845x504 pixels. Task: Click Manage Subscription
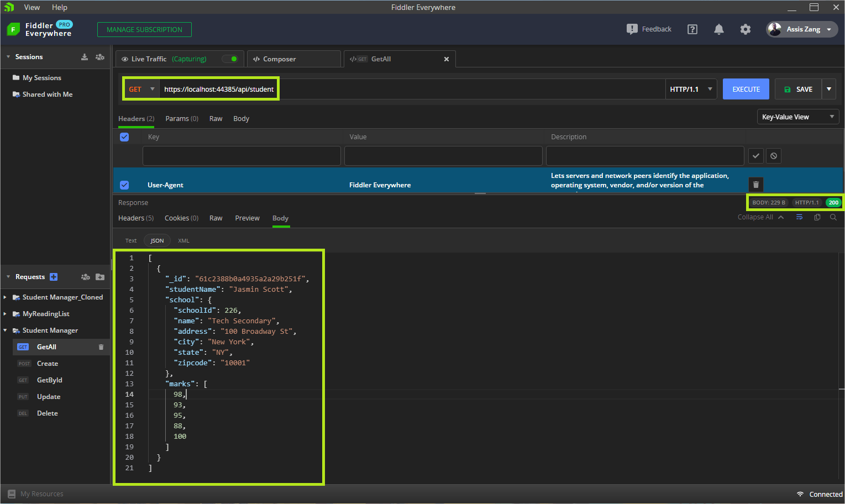144,30
